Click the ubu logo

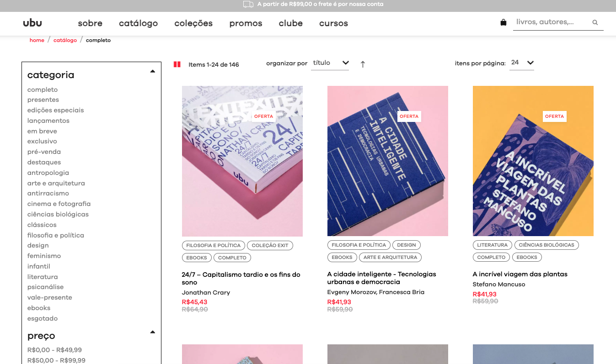click(32, 23)
